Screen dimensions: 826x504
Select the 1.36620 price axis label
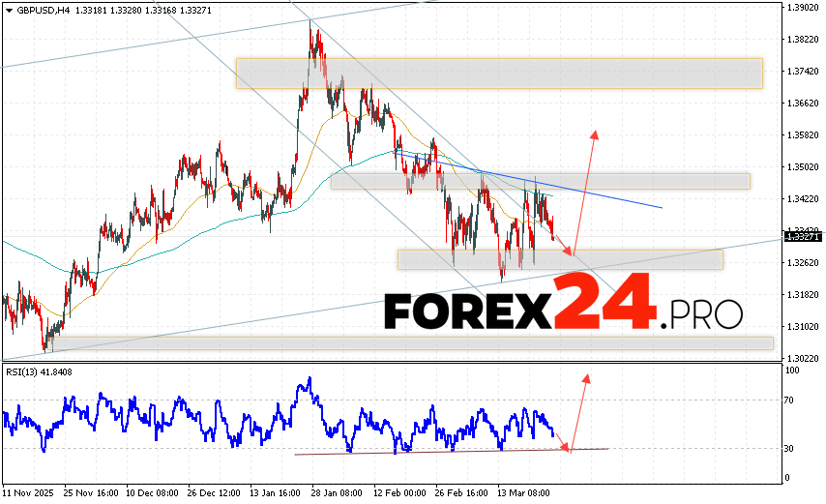[x=803, y=104]
